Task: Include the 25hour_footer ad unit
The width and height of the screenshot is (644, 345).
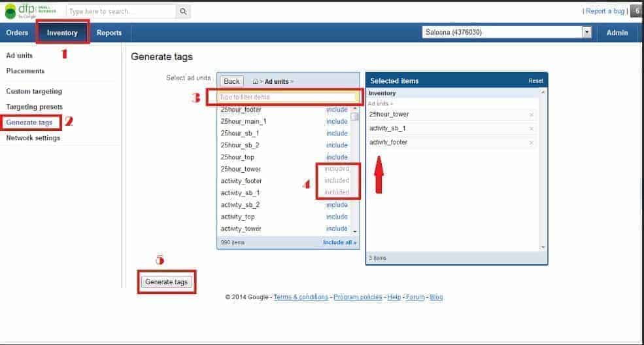Action: (x=337, y=110)
